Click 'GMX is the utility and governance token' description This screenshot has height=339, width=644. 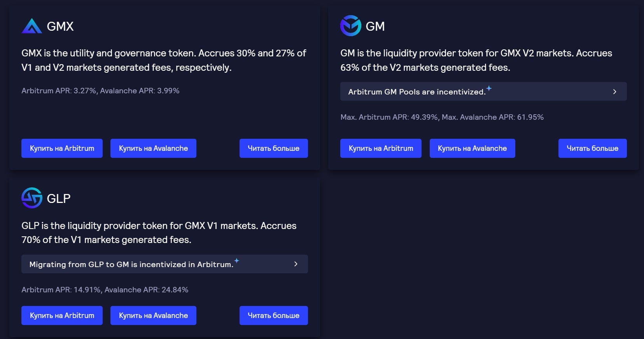(x=164, y=60)
